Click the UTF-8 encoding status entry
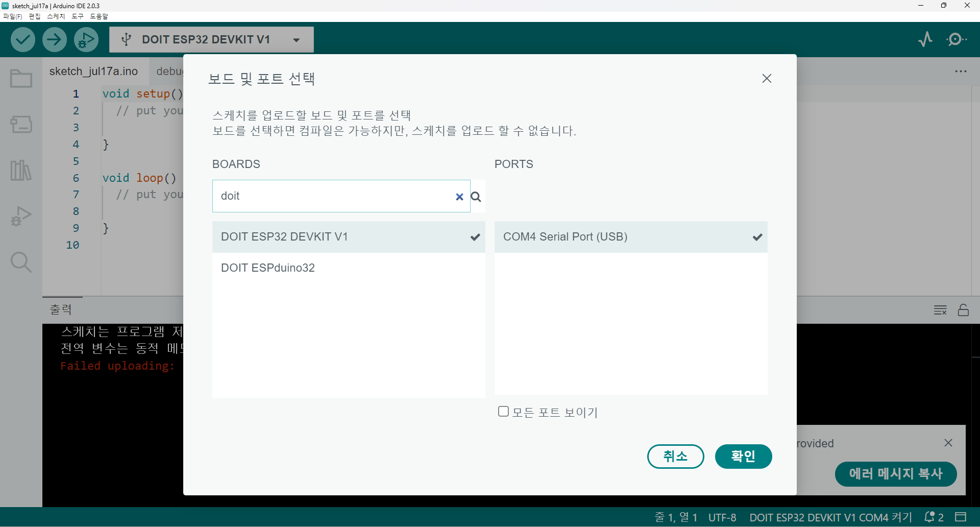980x527 pixels. click(x=722, y=517)
